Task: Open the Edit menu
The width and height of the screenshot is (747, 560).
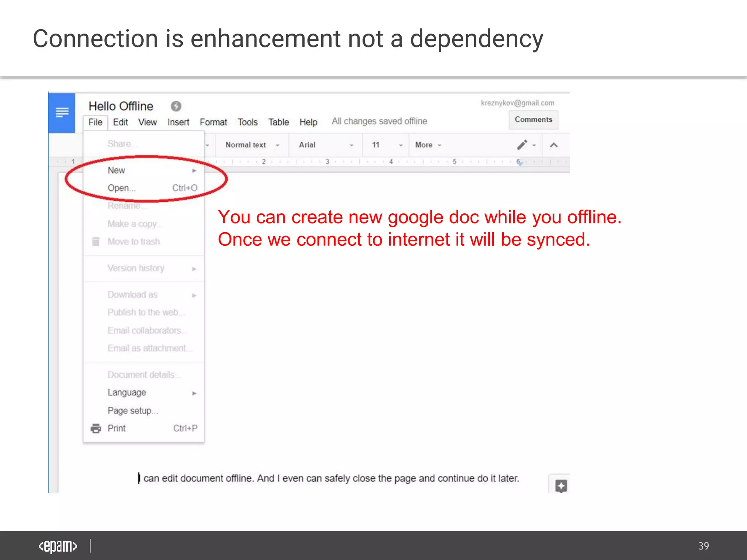Action: click(120, 122)
